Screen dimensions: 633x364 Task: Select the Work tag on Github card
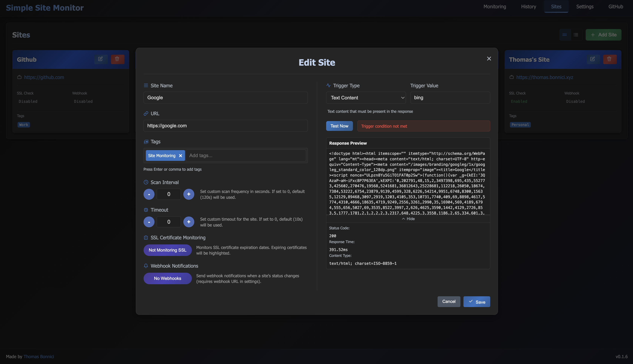[24, 125]
